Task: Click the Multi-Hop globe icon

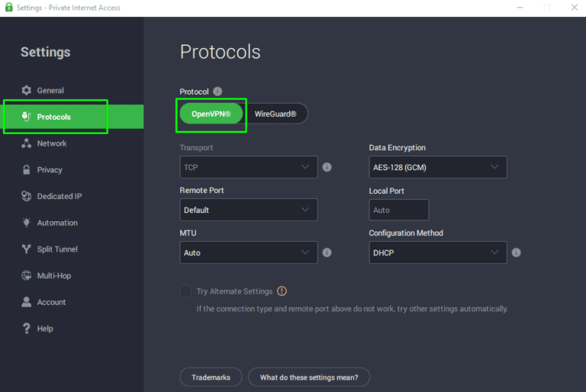Action: click(26, 275)
